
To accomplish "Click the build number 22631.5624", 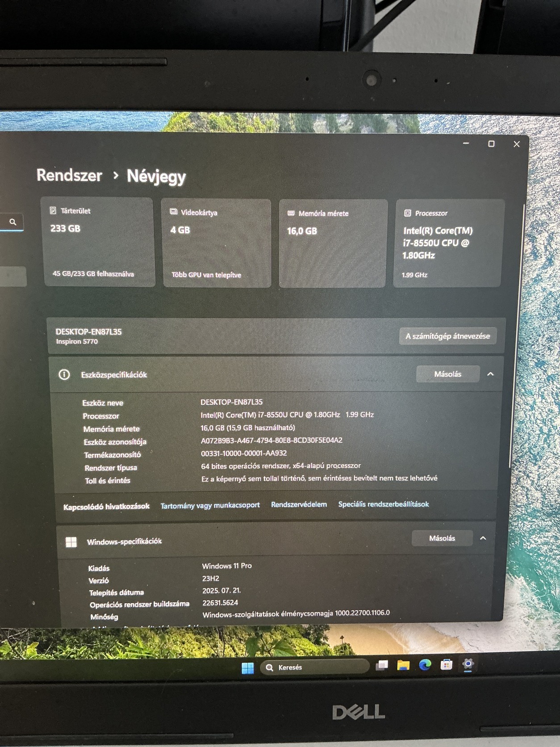I will point(220,603).
